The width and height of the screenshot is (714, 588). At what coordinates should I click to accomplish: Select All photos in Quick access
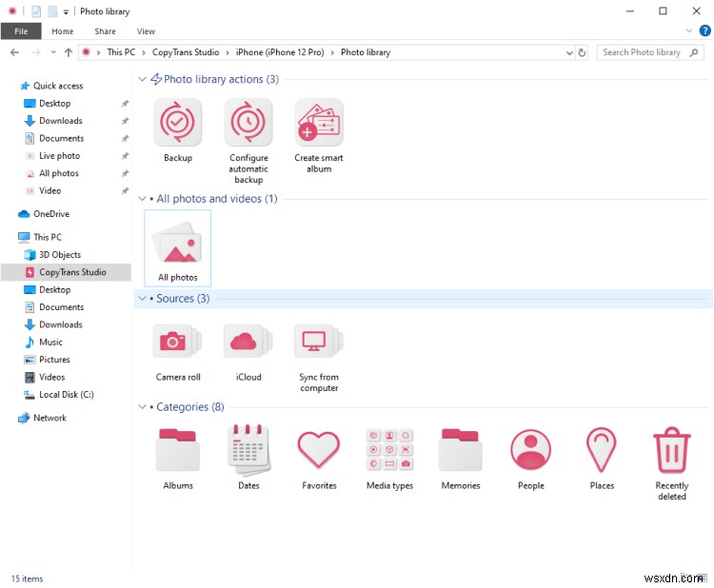(59, 173)
